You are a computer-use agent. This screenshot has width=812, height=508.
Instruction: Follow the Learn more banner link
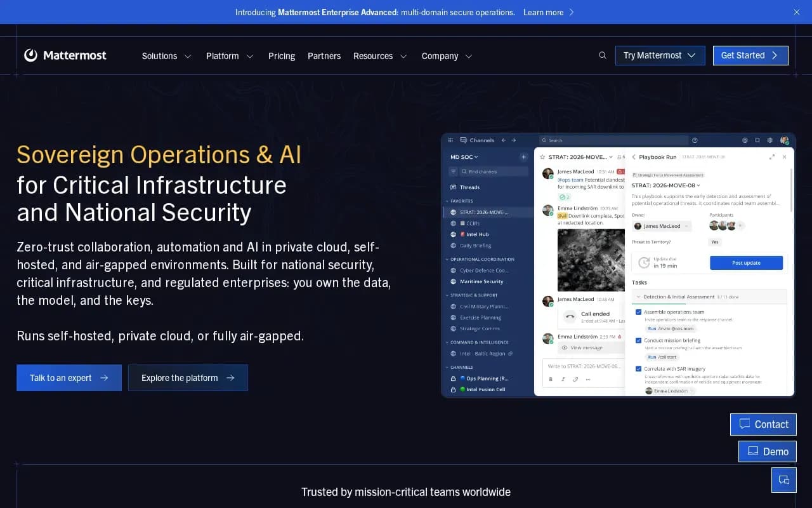pos(548,12)
